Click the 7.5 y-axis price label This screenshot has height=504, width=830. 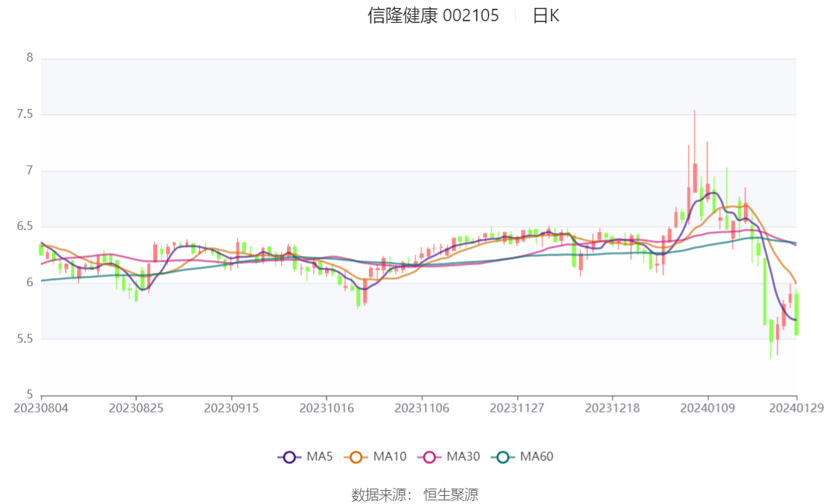[25, 114]
